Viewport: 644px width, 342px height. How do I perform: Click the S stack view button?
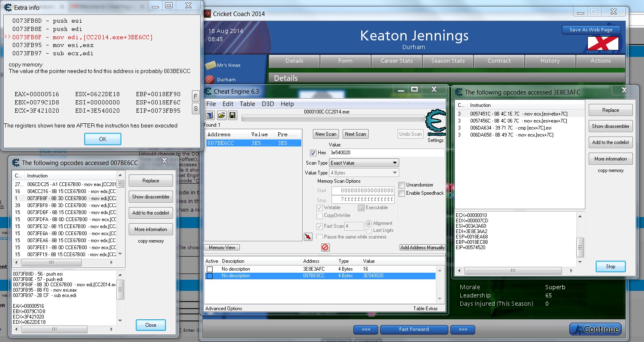[x=196, y=108]
